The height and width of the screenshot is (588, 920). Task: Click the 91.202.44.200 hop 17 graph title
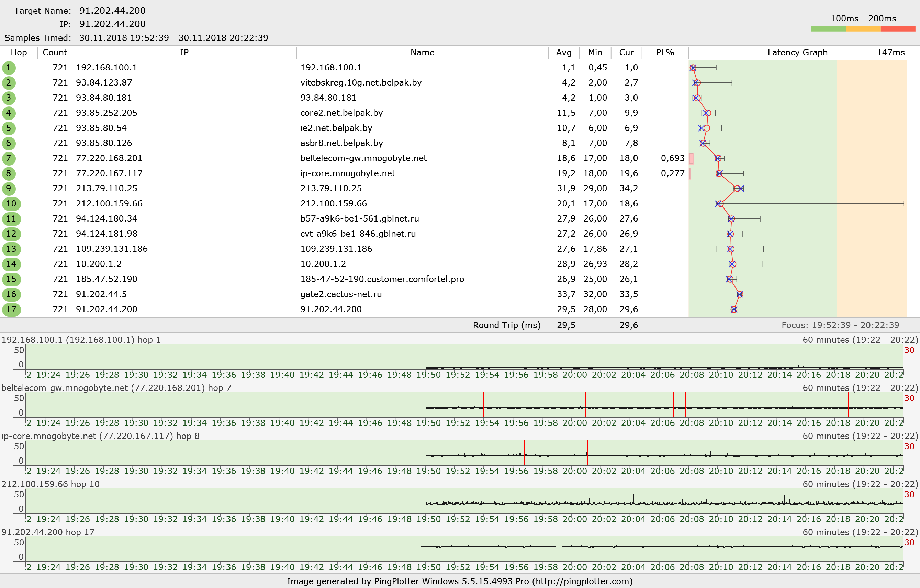(48, 533)
